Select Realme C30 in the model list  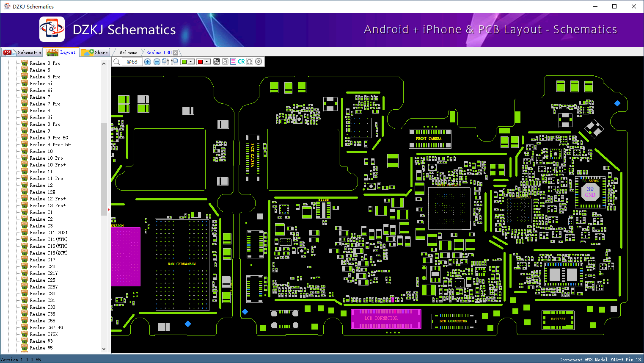point(42,294)
